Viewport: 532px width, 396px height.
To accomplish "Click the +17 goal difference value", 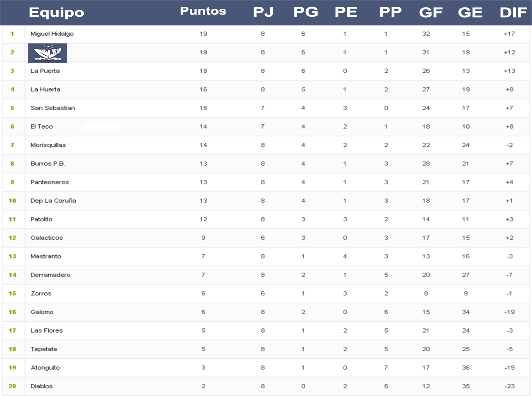I will 509,34.
